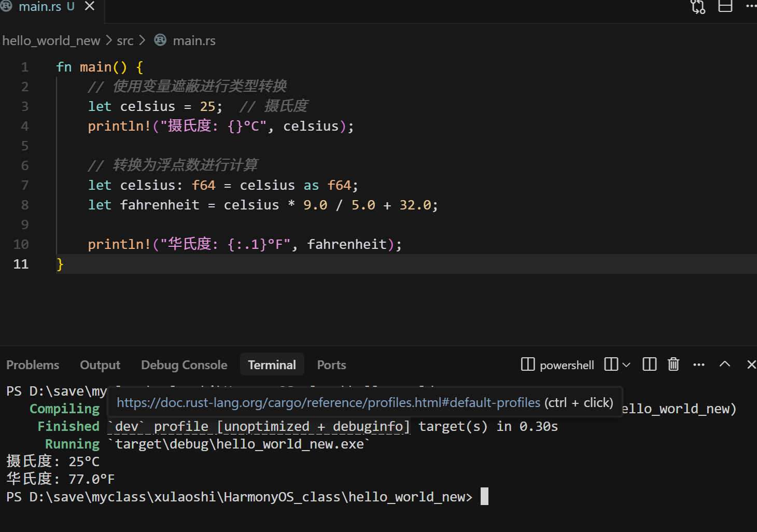This screenshot has height=532, width=757.
Task: Open the Ports panel tab
Action: click(331, 365)
